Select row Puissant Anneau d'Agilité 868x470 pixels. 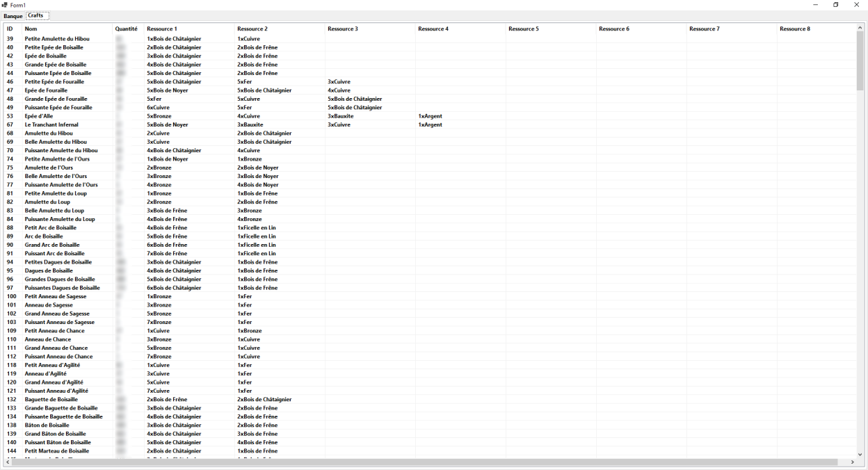[431, 391]
